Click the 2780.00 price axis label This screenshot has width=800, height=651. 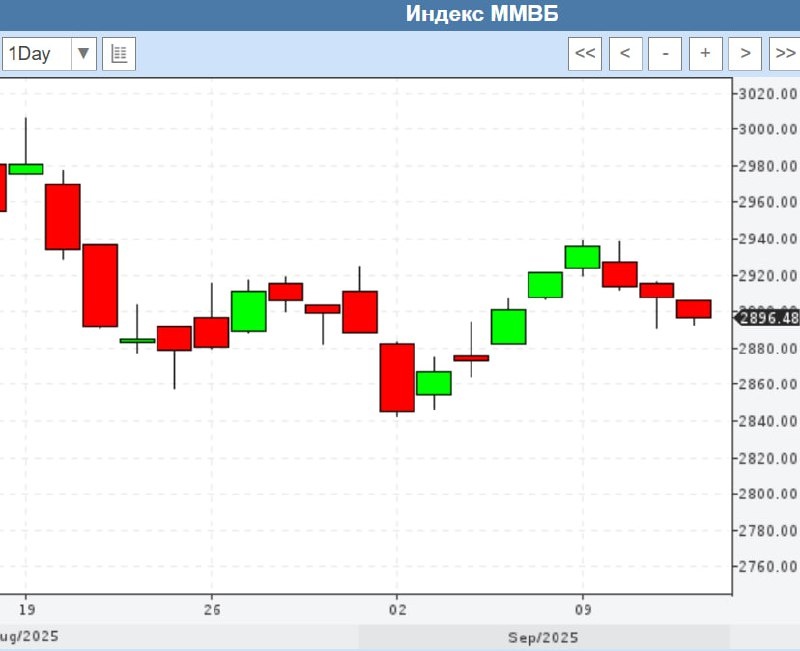click(x=768, y=531)
